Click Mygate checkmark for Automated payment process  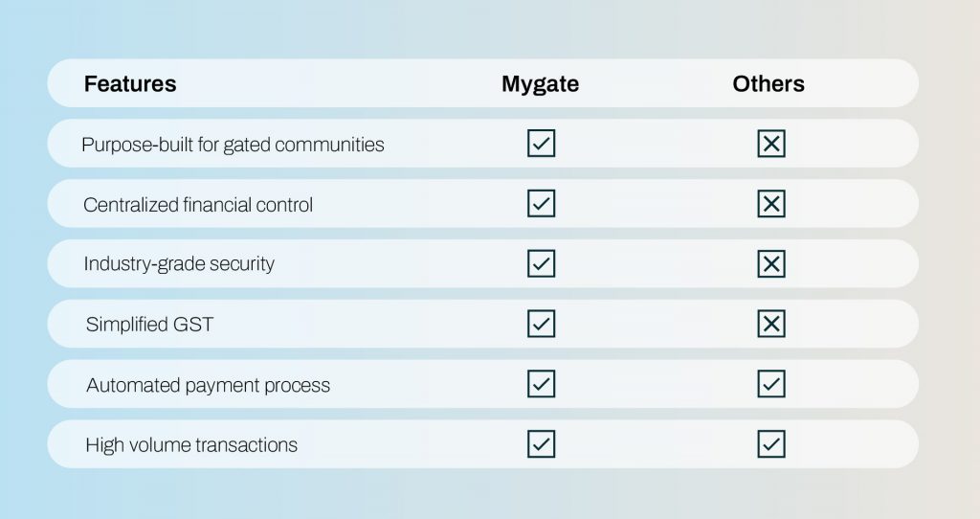[x=542, y=383]
